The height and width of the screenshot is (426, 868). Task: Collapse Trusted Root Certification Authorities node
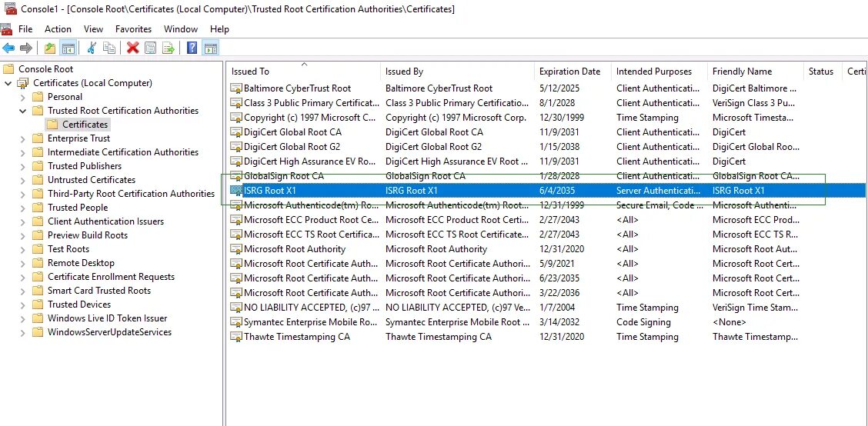pyautogui.click(x=22, y=111)
